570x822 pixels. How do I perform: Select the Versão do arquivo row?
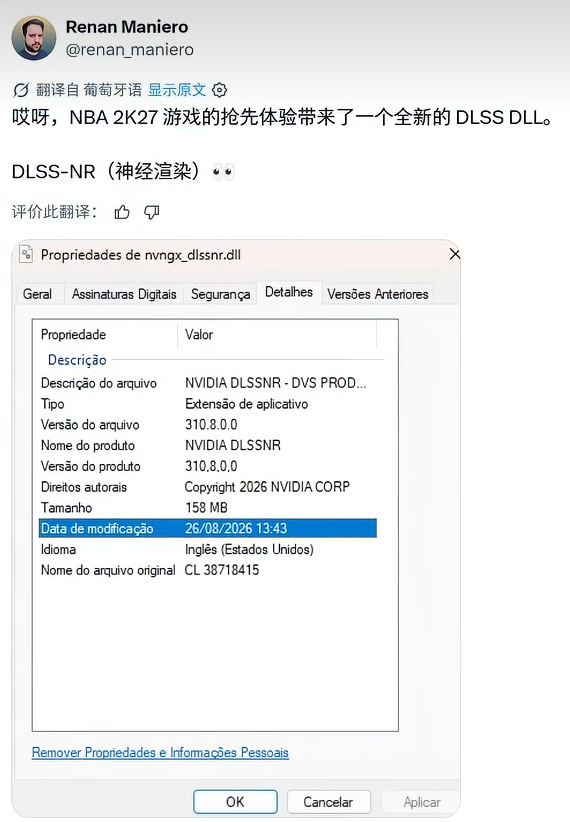pyautogui.click(x=208, y=425)
